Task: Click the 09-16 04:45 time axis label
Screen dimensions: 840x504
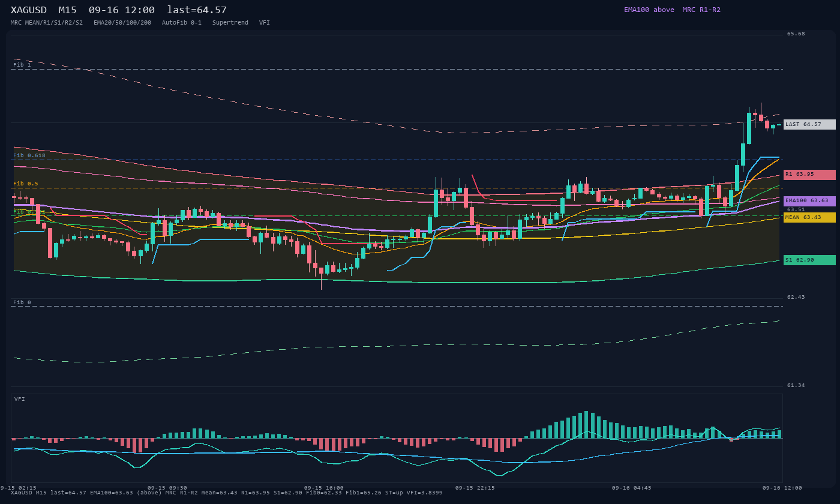Action: click(632, 488)
